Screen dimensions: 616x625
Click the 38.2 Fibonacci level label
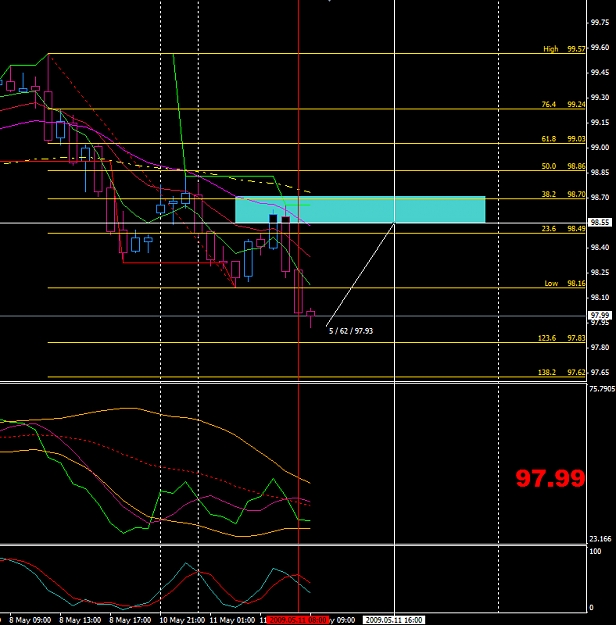563,194
